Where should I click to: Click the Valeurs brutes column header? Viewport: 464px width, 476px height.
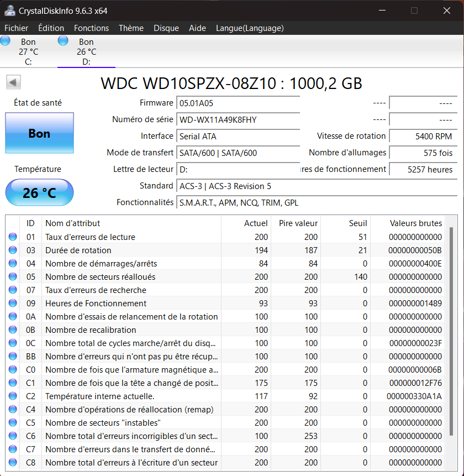click(408, 223)
